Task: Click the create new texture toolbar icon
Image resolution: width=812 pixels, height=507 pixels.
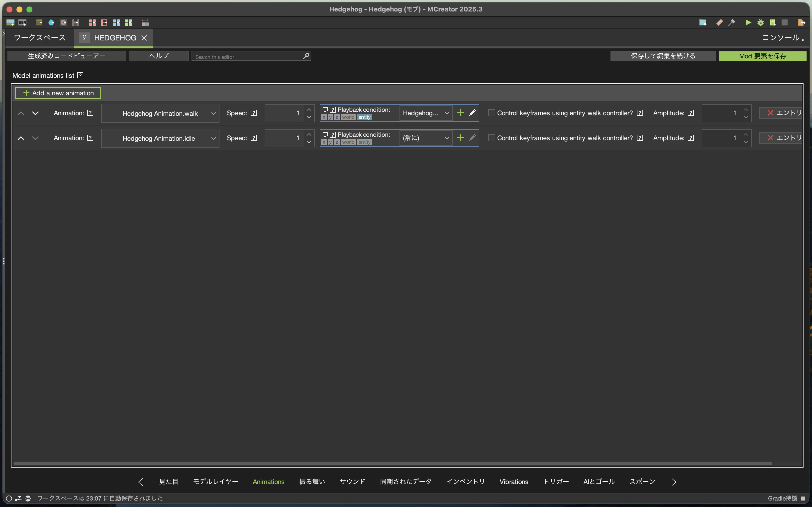Action: (x=10, y=22)
